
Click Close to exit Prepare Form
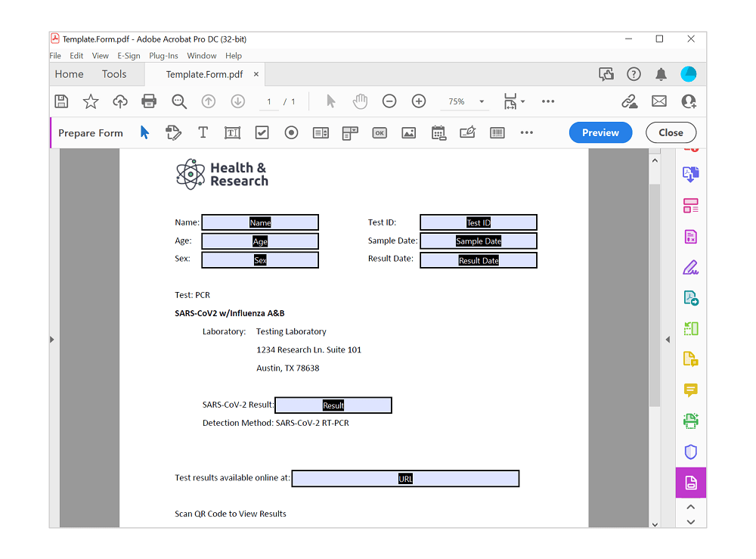671,132
